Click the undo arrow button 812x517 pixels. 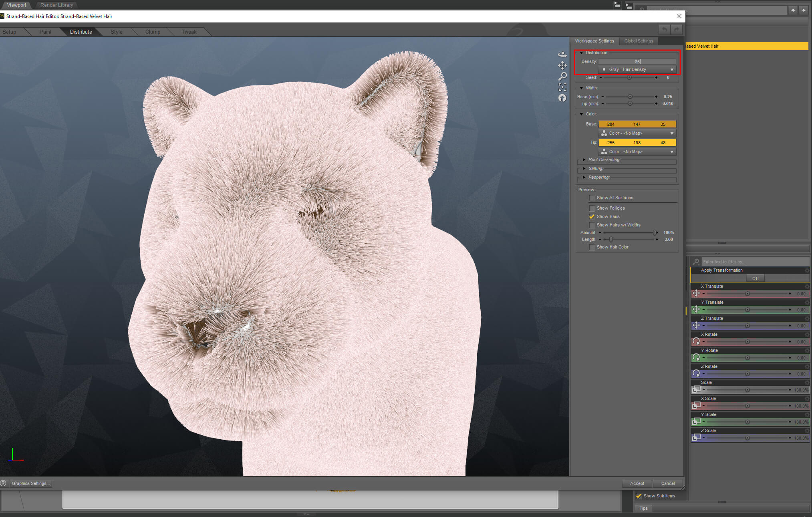664,30
